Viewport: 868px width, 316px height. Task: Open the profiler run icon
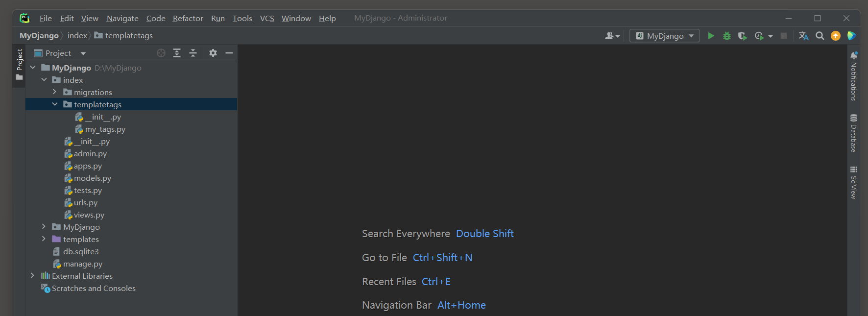[x=759, y=36]
